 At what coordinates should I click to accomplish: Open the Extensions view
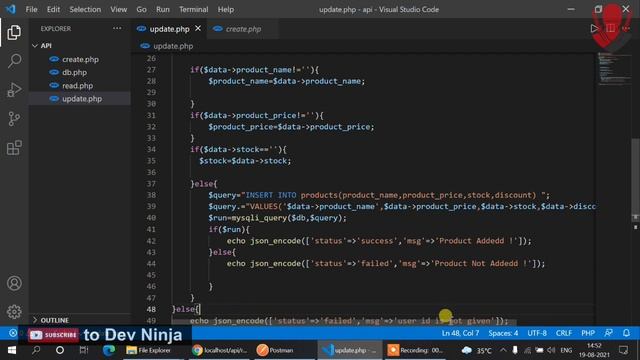[14, 148]
